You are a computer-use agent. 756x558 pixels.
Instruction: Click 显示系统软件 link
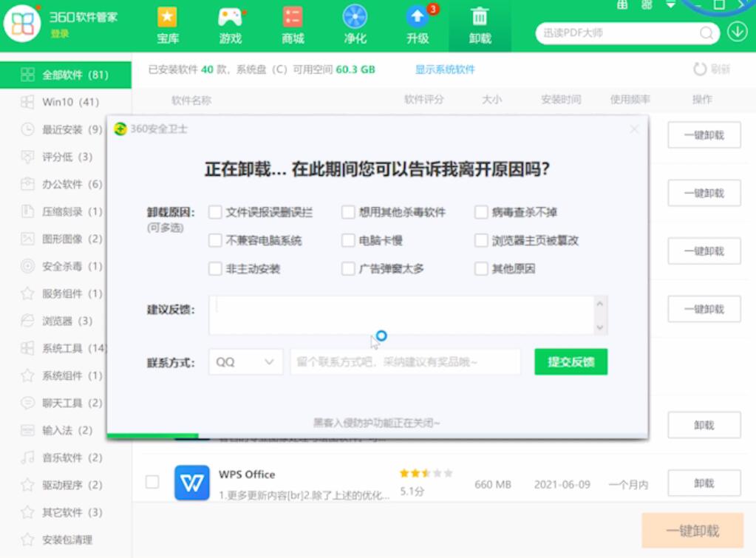[x=445, y=69]
